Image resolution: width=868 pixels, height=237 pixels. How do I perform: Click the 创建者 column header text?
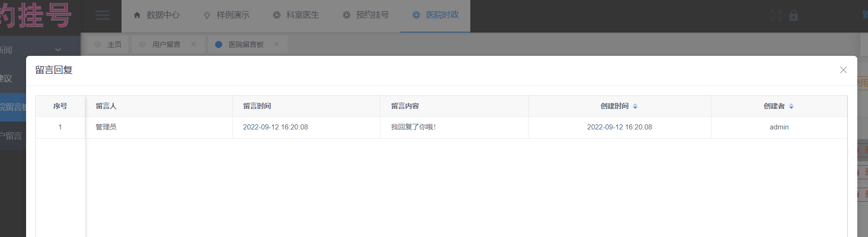[x=774, y=106]
